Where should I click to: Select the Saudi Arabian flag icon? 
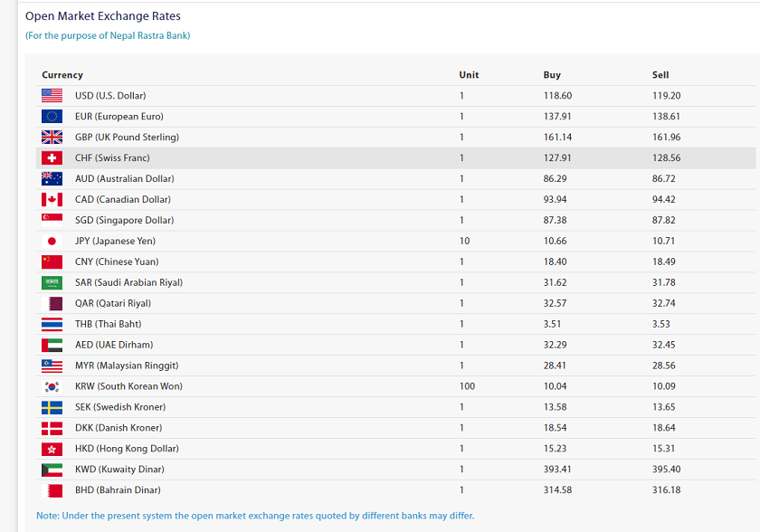(52, 282)
